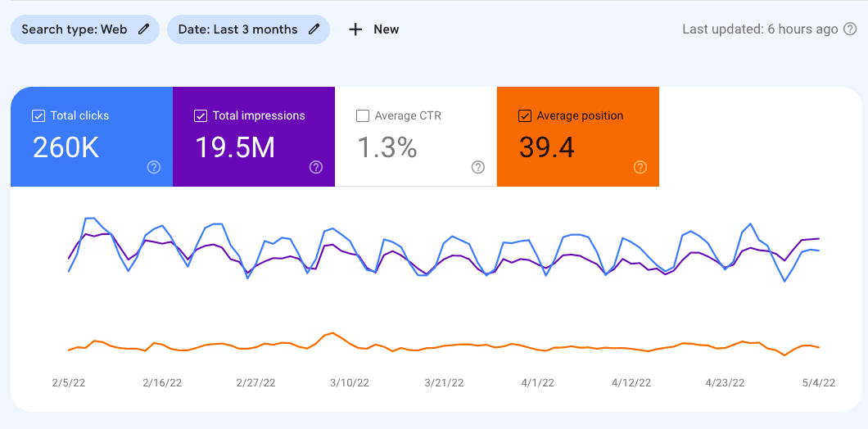This screenshot has width=868, height=429.
Task: Click the pencil icon on Search type filter
Action: coord(144,29)
